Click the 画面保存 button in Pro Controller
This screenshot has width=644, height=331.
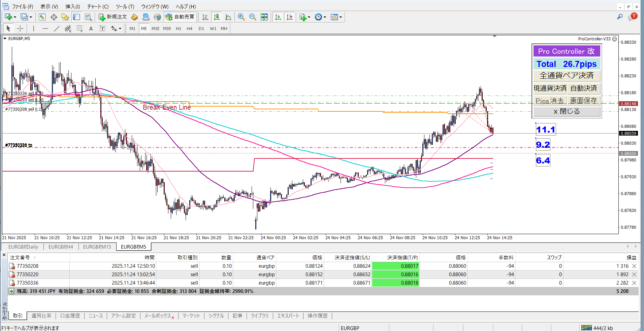tap(583, 101)
